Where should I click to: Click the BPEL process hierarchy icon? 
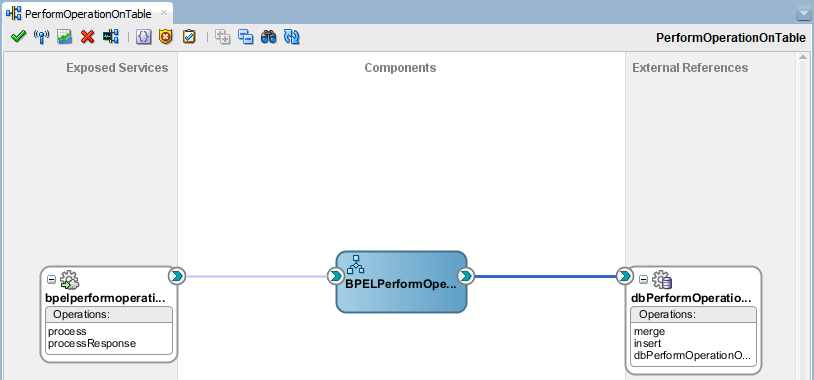(x=356, y=265)
